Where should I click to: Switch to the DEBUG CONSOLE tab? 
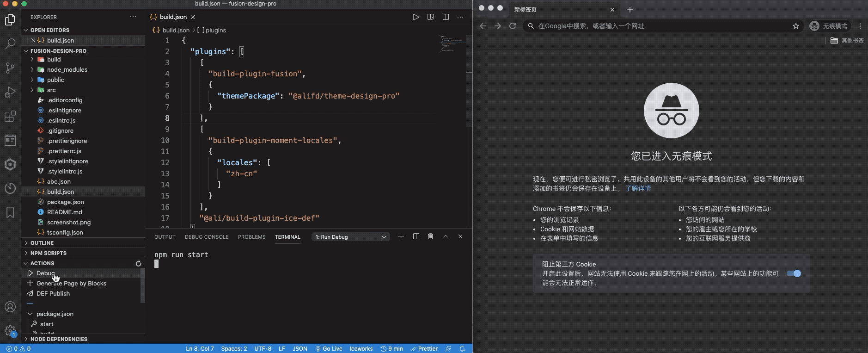coord(207,237)
